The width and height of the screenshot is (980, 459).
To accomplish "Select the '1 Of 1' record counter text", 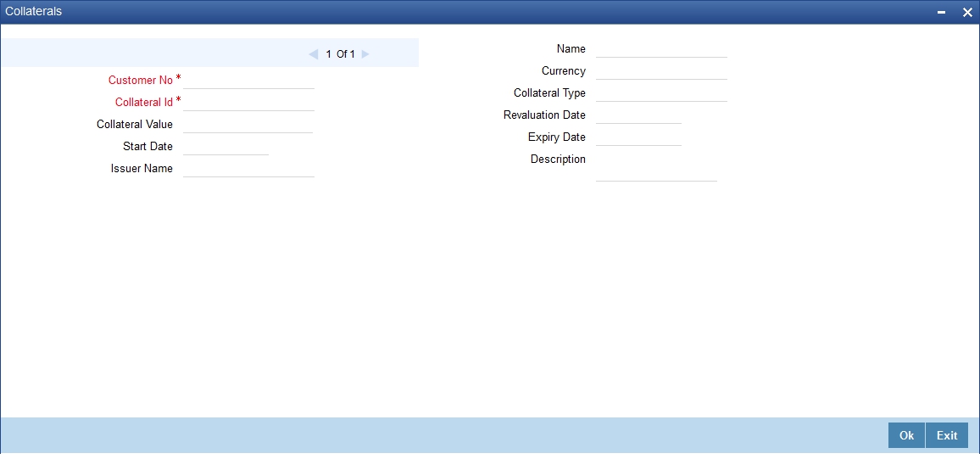I will click(340, 54).
